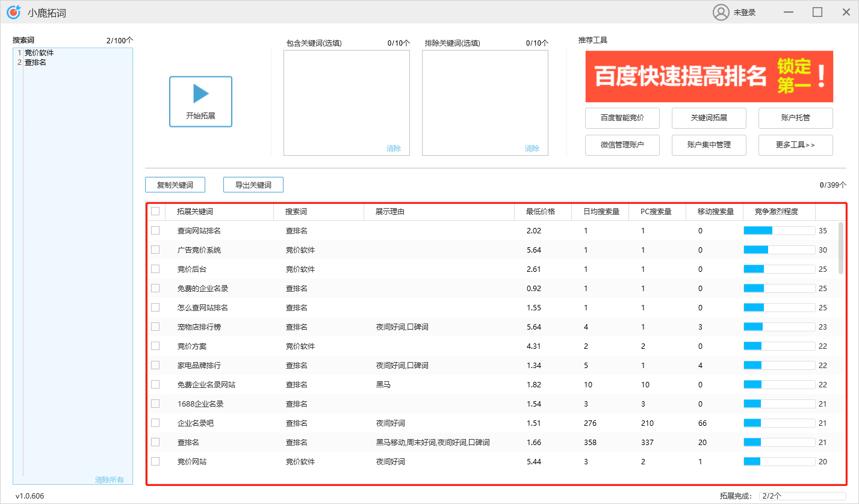The image size is (859, 504).
Task: Maximize the 小鹿拓词 window
Action: pos(817,12)
